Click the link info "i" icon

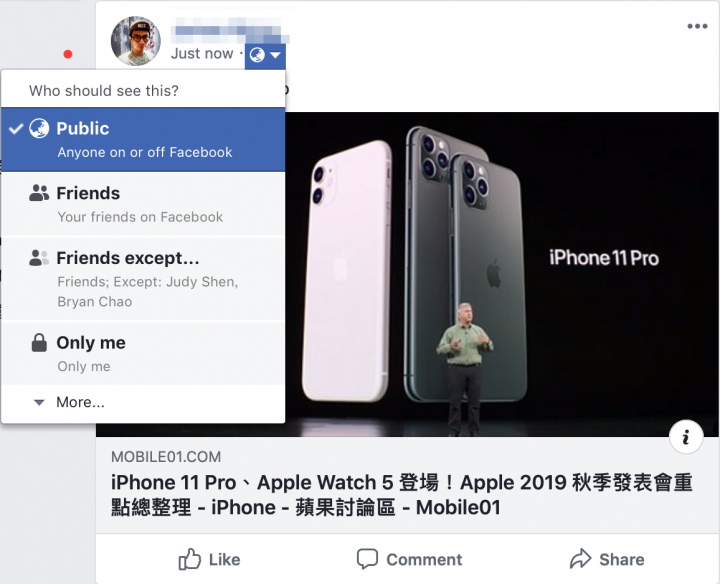[x=686, y=437]
